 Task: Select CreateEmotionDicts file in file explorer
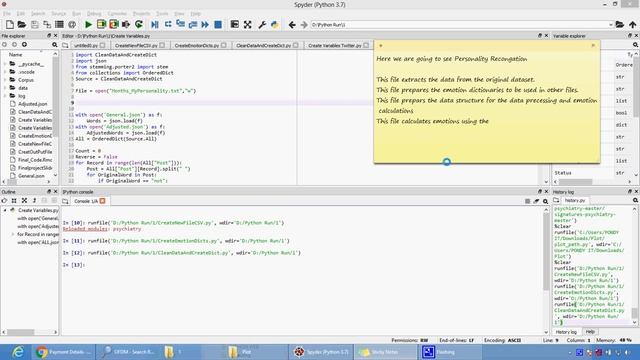click(35, 136)
